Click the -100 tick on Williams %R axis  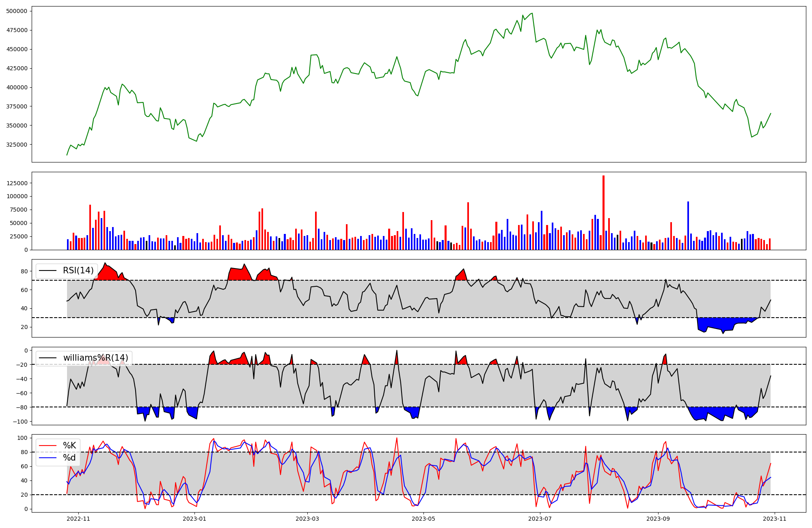(x=21, y=422)
